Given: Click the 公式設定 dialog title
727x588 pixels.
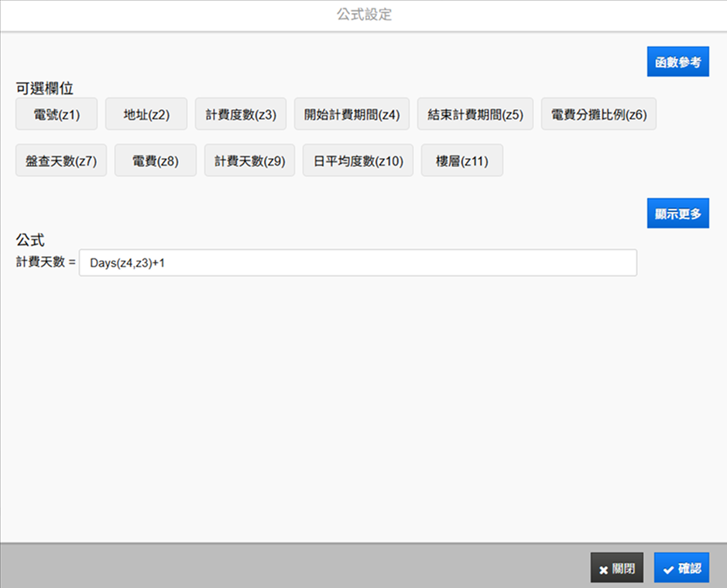Looking at the screenshot, I should pos(364,15).
